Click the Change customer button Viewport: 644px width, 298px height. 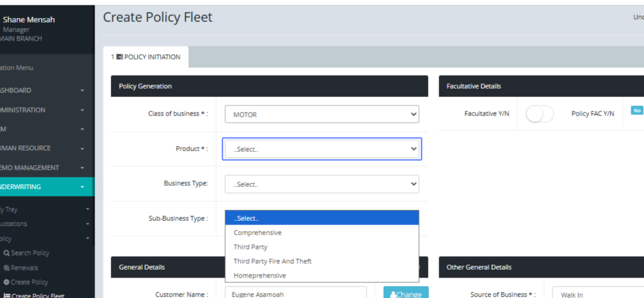click(406, 293)
